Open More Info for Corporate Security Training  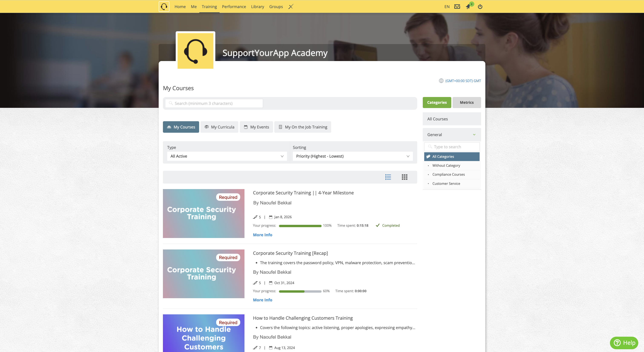263,235
